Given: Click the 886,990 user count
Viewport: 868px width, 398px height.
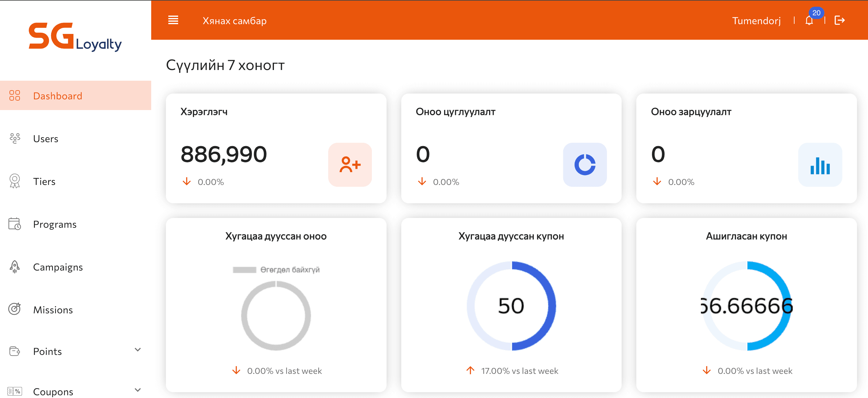Looking at the screenshot, I should [x=224, y=154].
